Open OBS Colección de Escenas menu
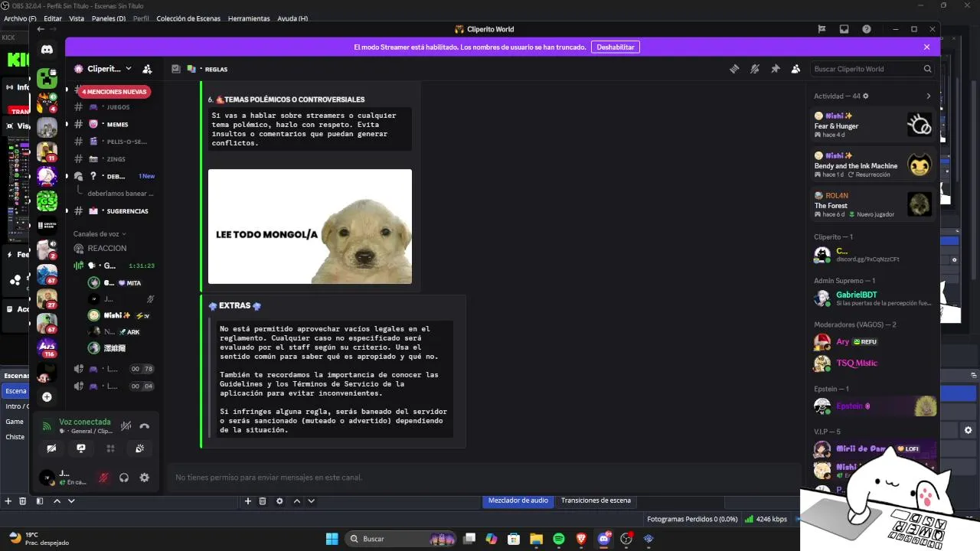 [188, 18]
